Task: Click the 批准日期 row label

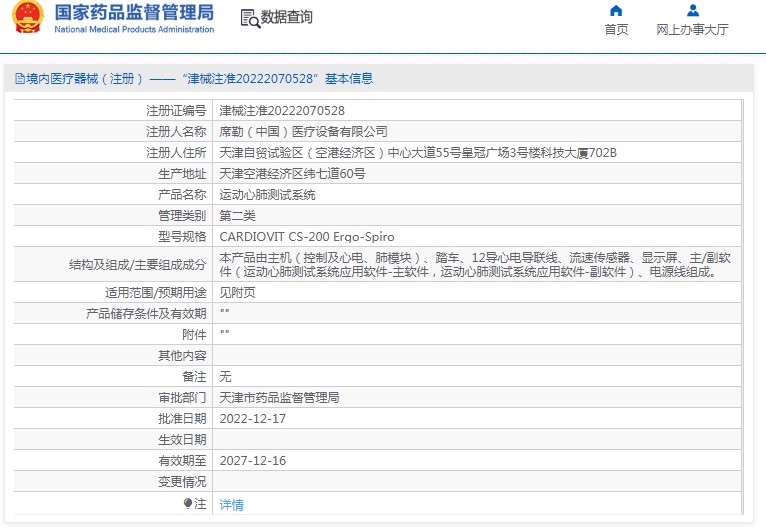Action: (182, 419)
